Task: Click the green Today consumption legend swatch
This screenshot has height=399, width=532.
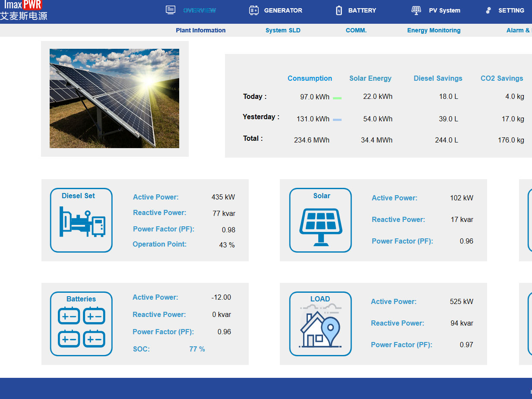Action: [x=337, y=98]
